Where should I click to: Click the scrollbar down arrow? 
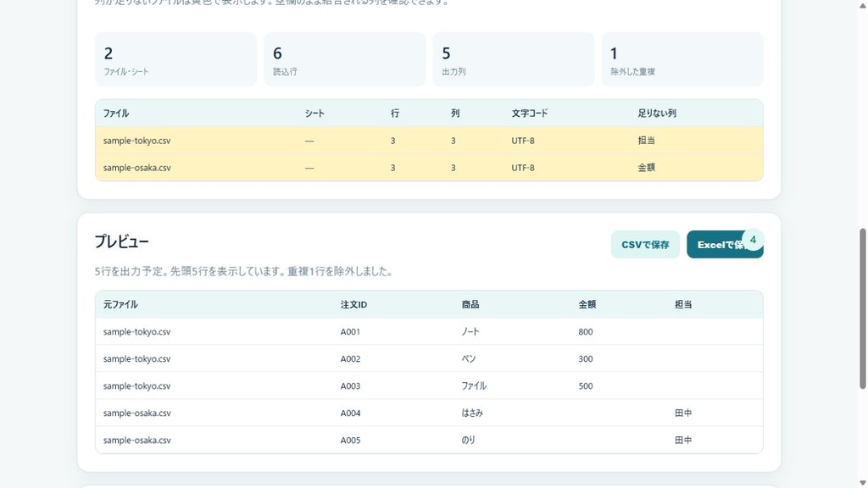pyautogui.click(x=862, y=483)
